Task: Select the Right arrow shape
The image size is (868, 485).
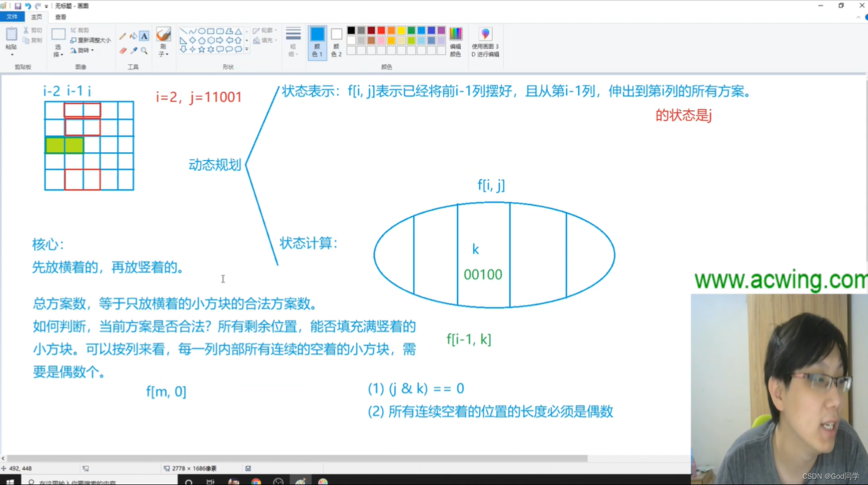Action: 220,40
